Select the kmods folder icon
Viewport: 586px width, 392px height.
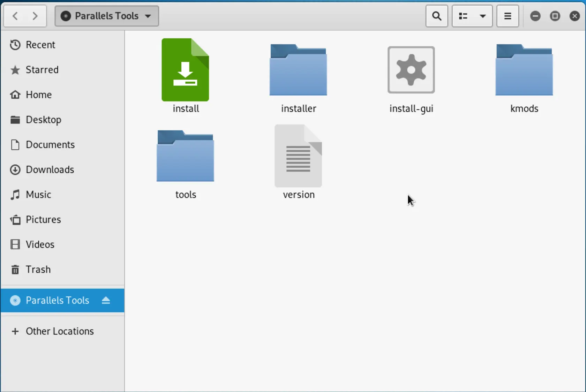(x=524, y=70)
